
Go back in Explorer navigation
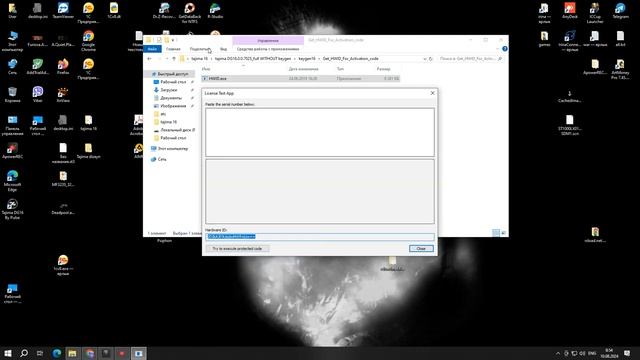(149, 59)
